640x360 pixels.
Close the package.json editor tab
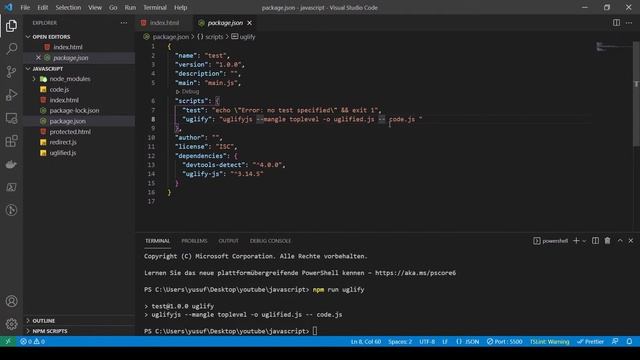(x=249, y=23)
